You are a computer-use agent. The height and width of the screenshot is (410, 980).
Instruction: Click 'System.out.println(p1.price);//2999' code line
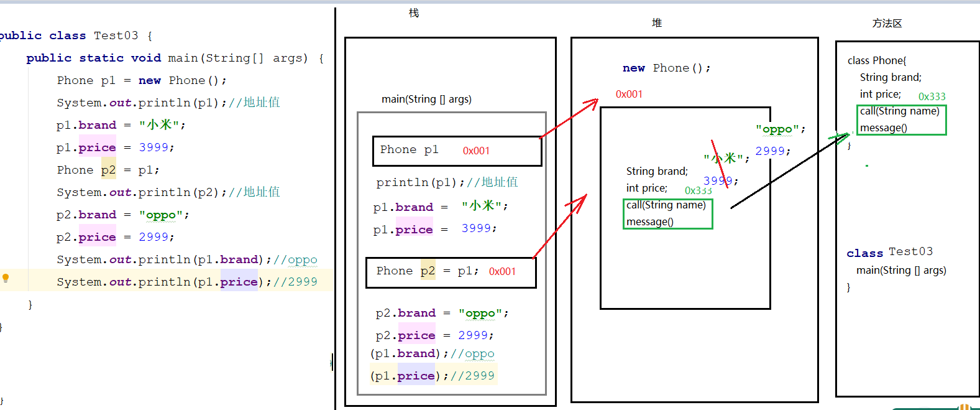click(187, 282)
